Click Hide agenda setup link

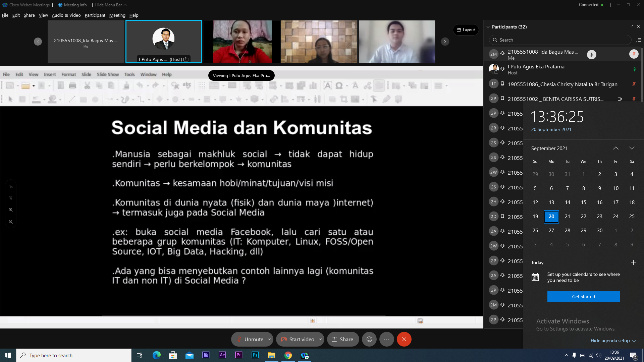(x=613, y=341)
